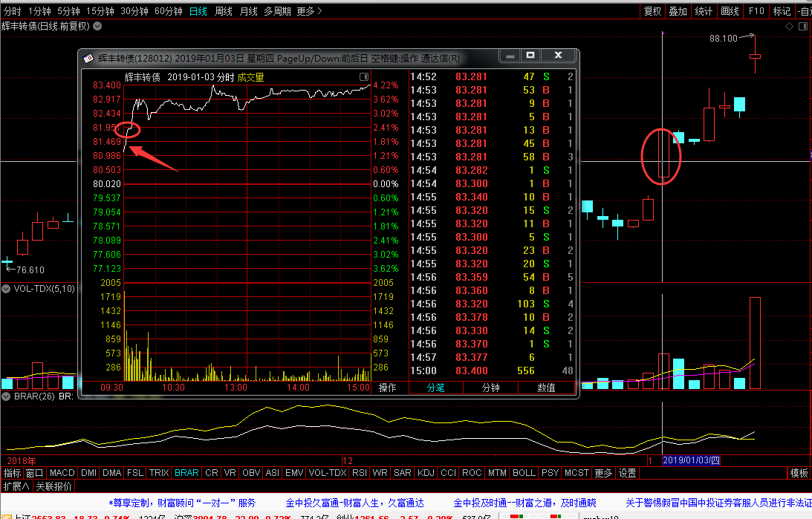Screen dimensions: 812x519
Task: Click the 2019/01/03 date marker on timeline
Action: tap(692, 460)
